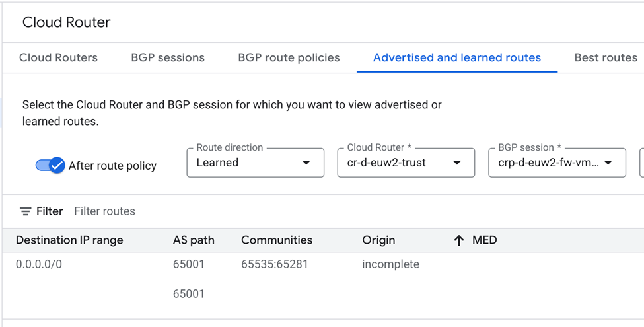The image size is (644, 327).
Task: Sort by Destination IP range column
Action: pyautogui.click(x=69, y=240)
